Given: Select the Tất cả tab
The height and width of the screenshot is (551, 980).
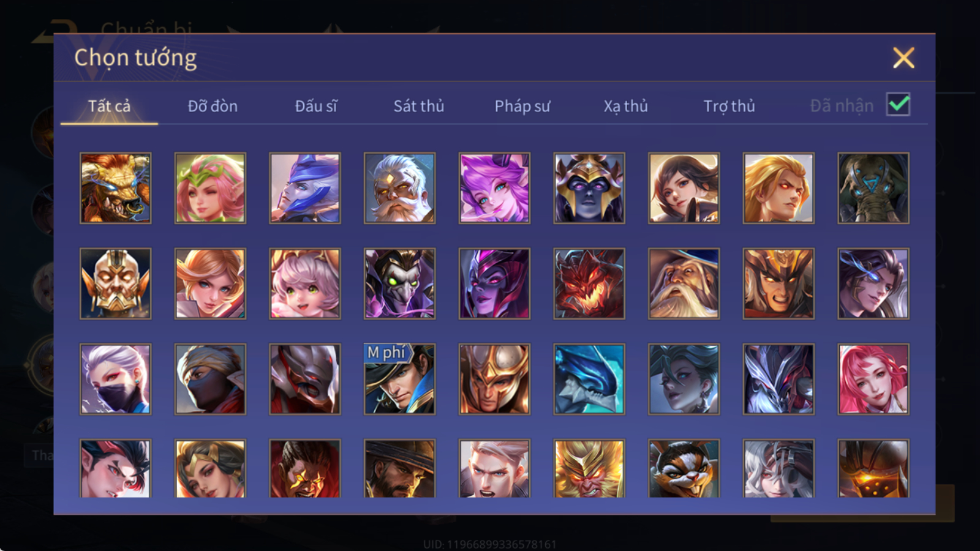Looking at the screenshot, I should point(109,106).
